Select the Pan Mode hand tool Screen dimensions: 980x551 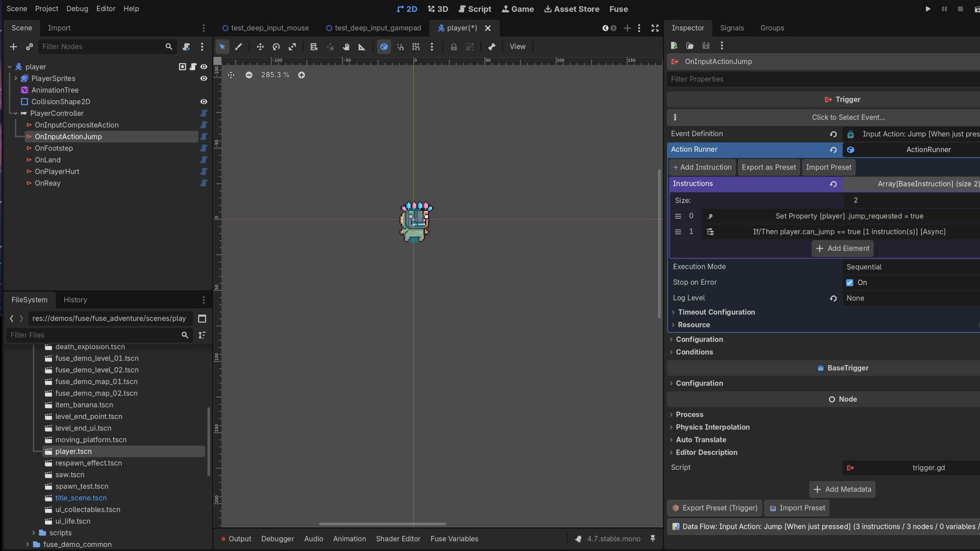coord(346,47)
